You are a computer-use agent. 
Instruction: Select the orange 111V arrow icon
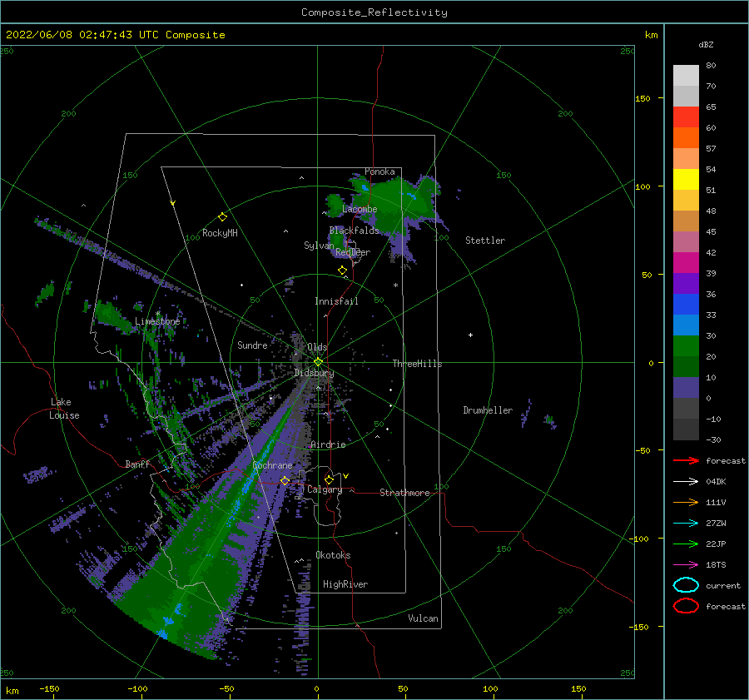pos(686,502)
